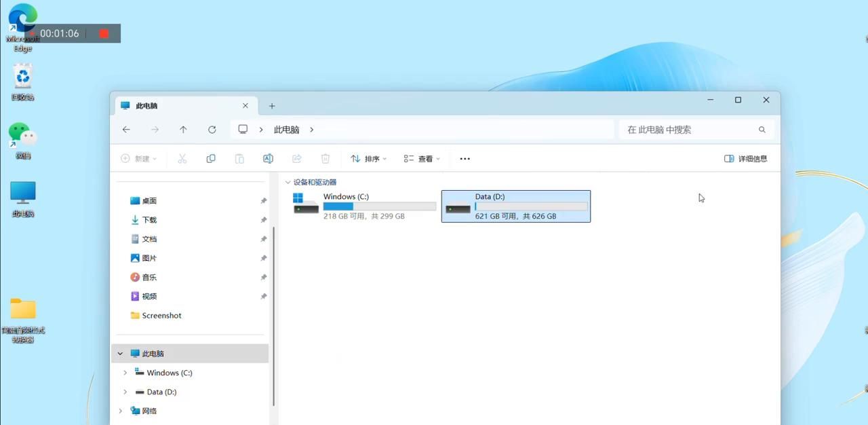Open 桌面 in sidebar
Image resolution: width=868 pixels, height=425 pixels.
pyautogui.click(x=149, y=201)
